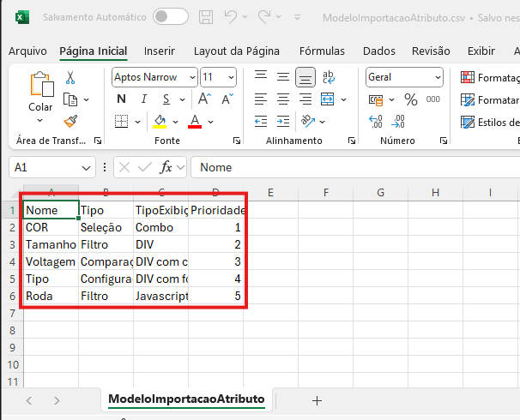Toggle the AutoSave switch
The height and width of the screenshot is (420, 520).
point(170,17)
